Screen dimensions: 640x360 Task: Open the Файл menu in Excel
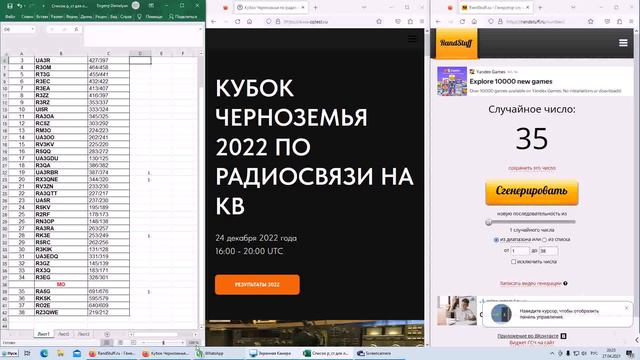tap(10, 17)
